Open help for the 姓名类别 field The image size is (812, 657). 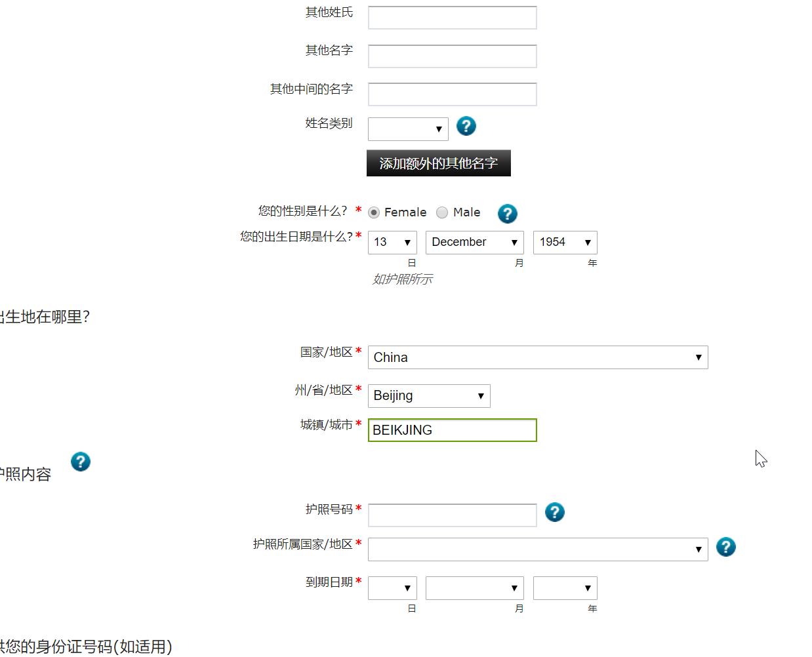pos(466,126)
